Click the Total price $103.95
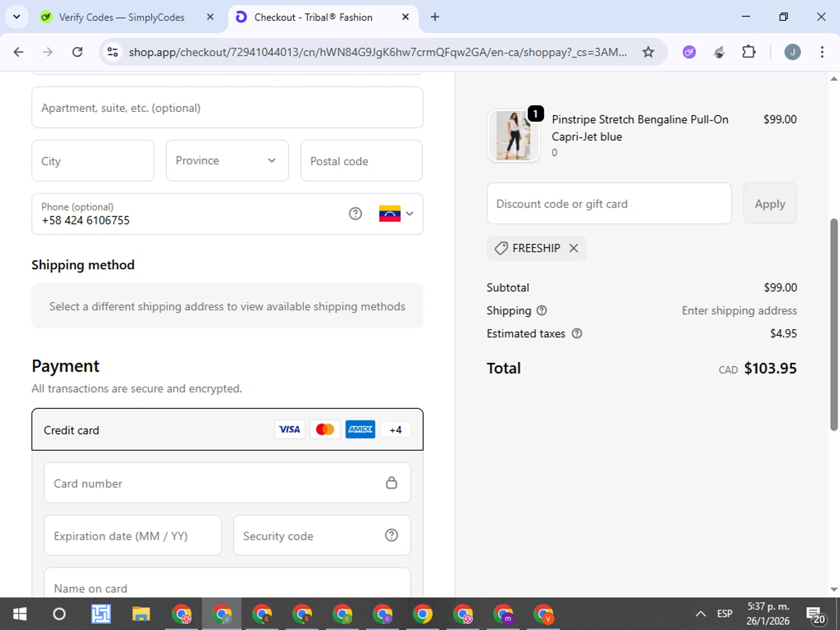Image resolution: width=840 pixels, height=630 pixels. [x=770, y=368]
